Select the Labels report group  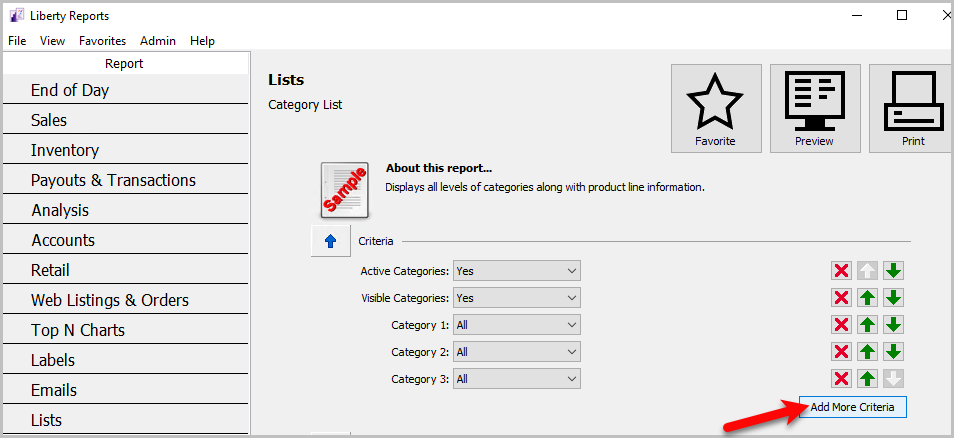click(x=126, y=360)
